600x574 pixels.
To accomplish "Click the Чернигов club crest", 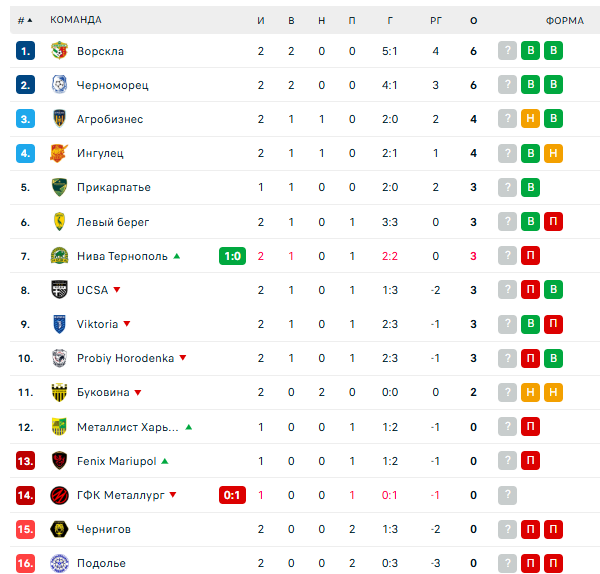I will (x=58, y=529).
